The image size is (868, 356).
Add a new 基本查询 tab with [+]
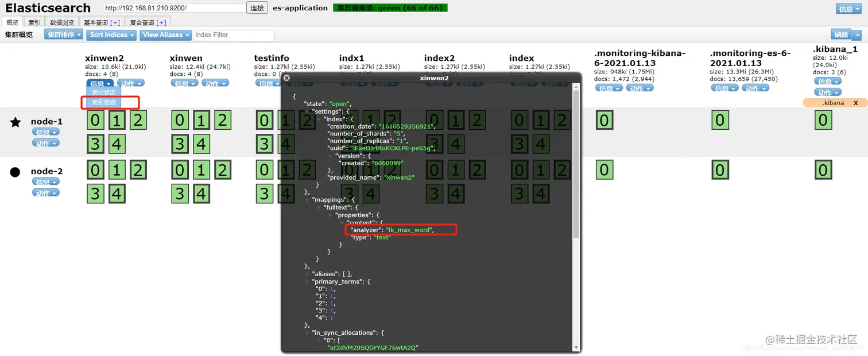[115, 22]
